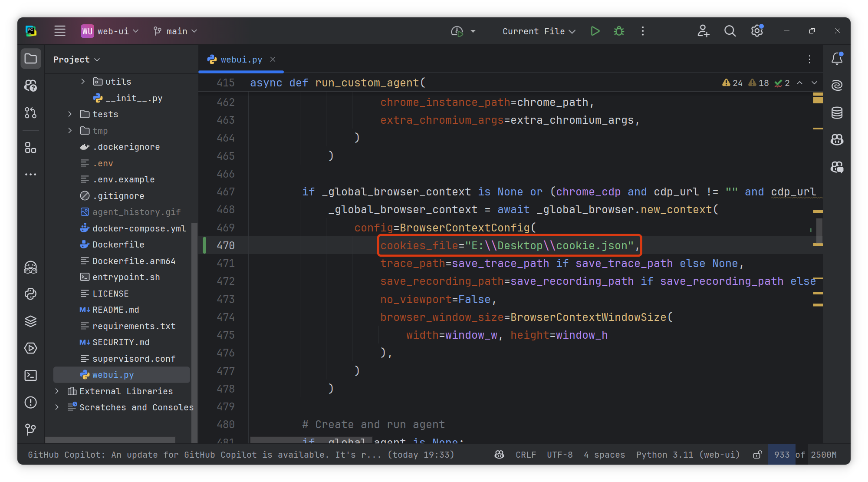Click the CRLF line separator widget

(526, 455)
